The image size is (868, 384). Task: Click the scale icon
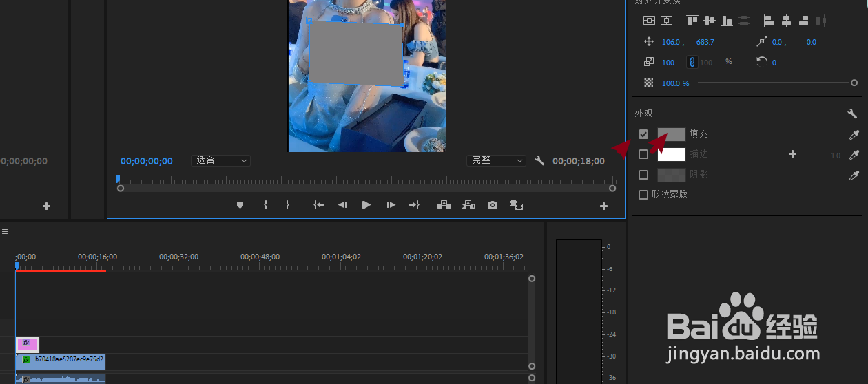[648, 62]
